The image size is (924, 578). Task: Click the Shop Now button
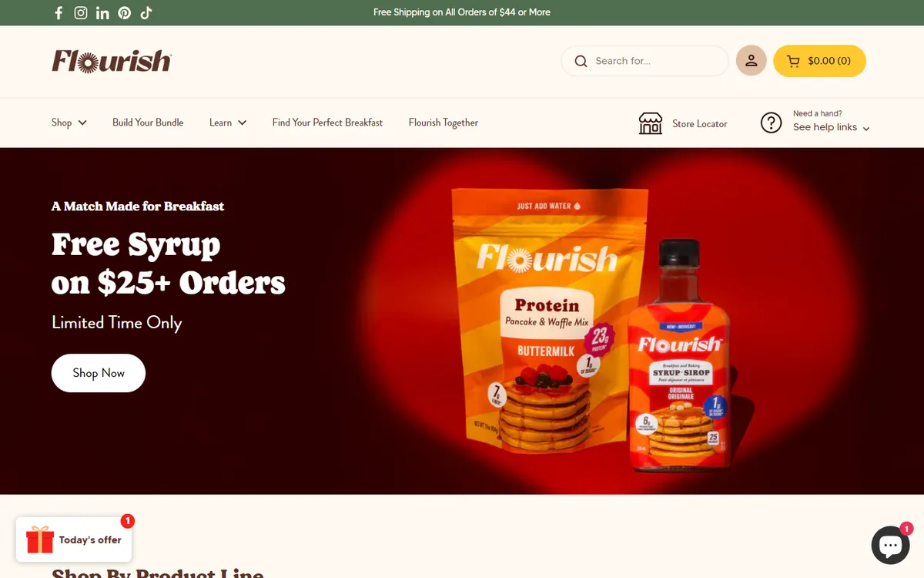[99, 373]
